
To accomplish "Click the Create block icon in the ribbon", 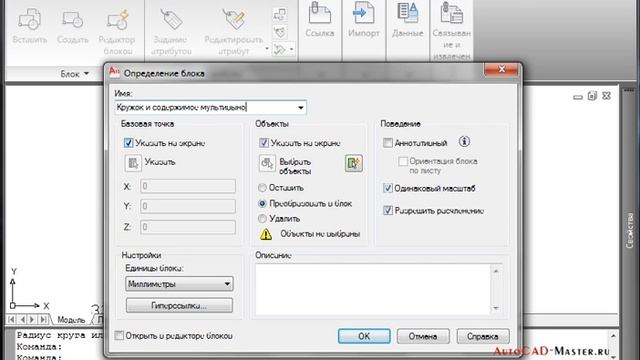I will (x=73, y=19).
